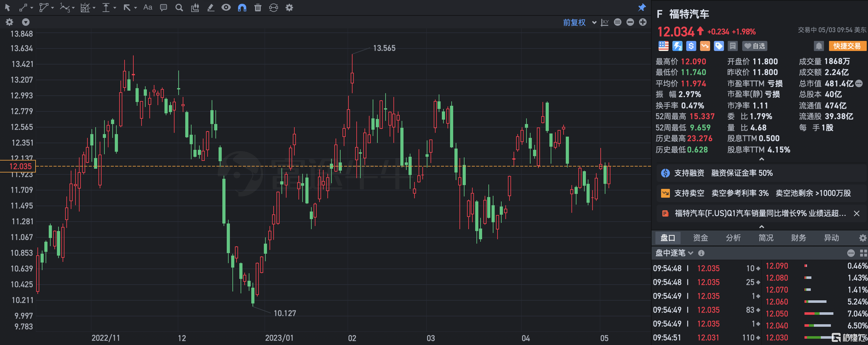
Task: Select the vertical range marker tool
Action: click(106, 8)
